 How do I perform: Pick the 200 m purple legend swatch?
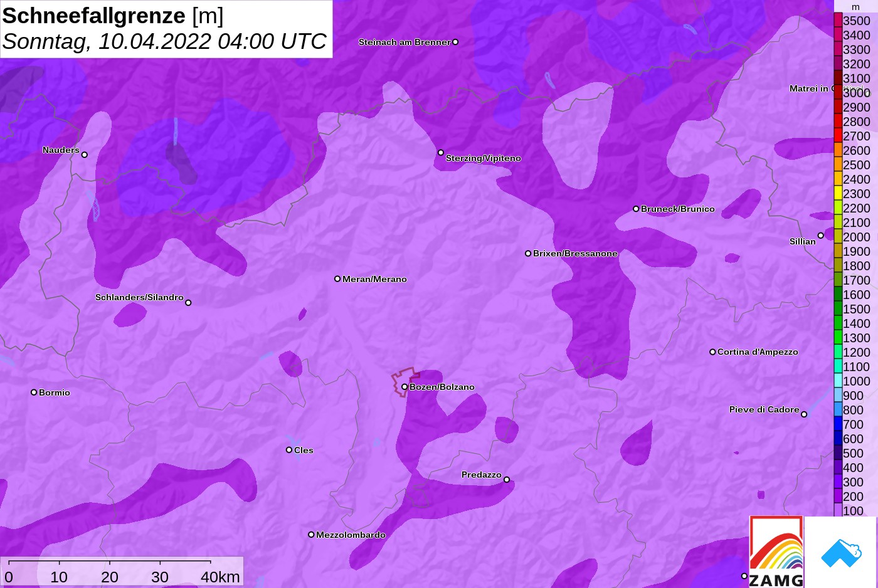pyautogui.click(x=838, y=496)
